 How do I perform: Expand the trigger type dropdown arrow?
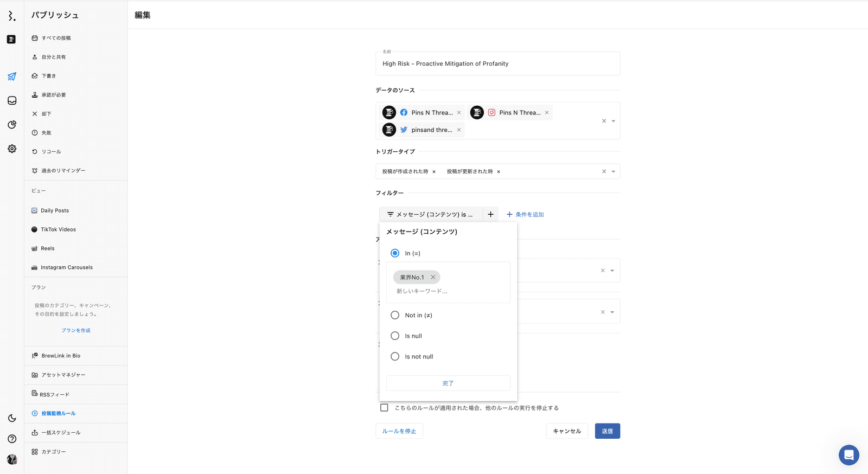pyautogui.click(x=614, y=171)
